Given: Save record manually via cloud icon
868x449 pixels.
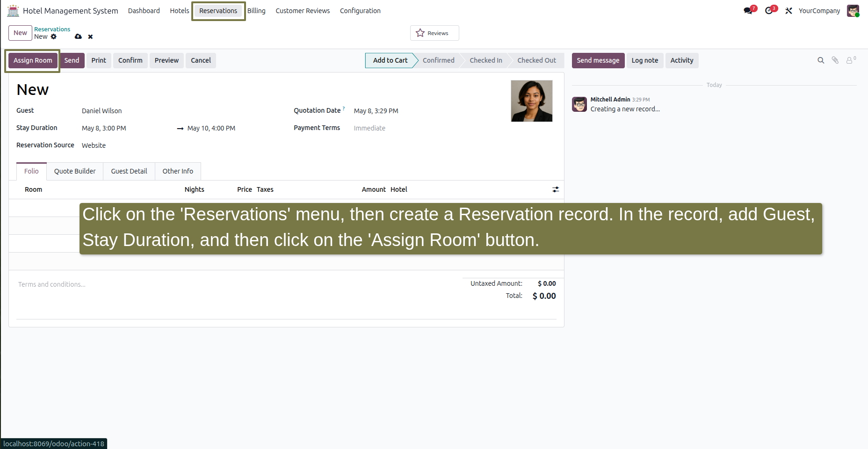Looking at the screenshot, I should coord(78,36).
